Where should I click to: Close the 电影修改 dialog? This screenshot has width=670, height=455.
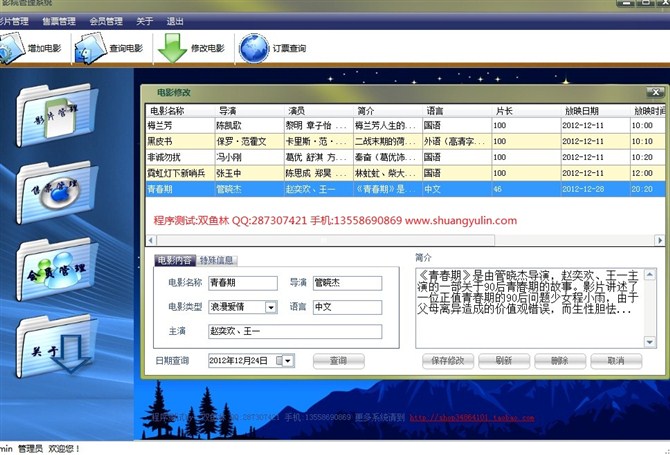tap(655, 92)
